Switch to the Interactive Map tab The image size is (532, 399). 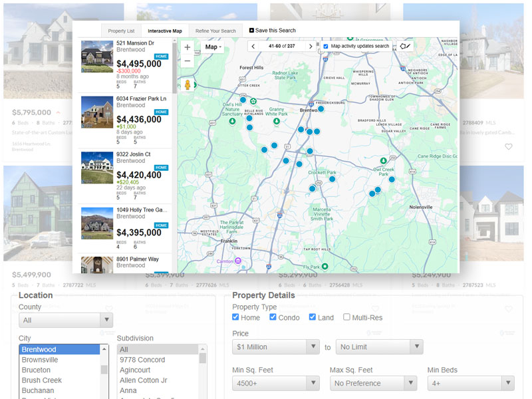[x=165, y=31]
